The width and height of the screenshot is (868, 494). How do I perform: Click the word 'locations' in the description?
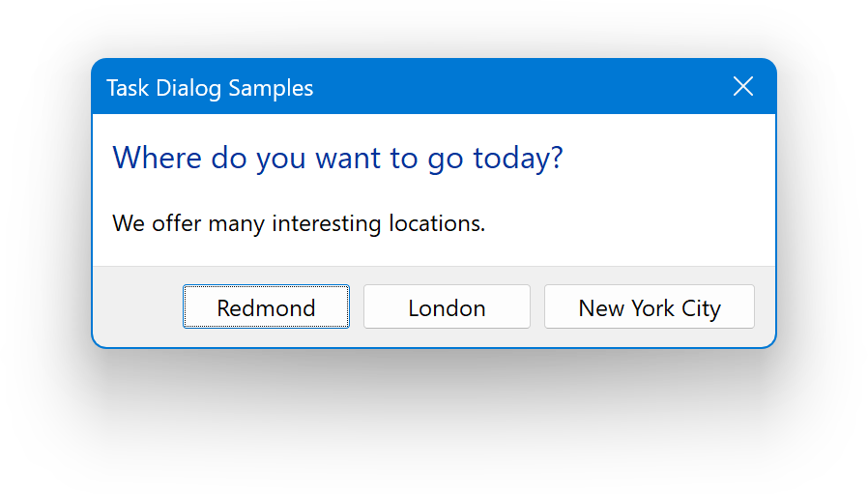click(x=435, y=224)
